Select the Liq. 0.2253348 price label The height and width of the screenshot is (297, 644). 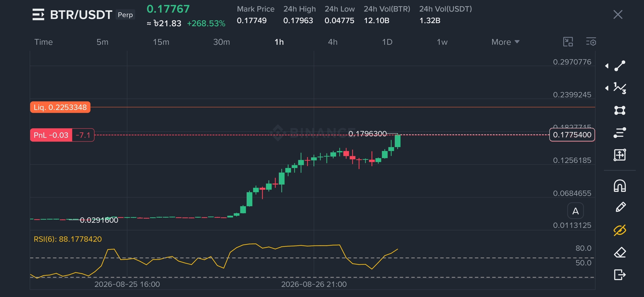(x=60, y=107)
